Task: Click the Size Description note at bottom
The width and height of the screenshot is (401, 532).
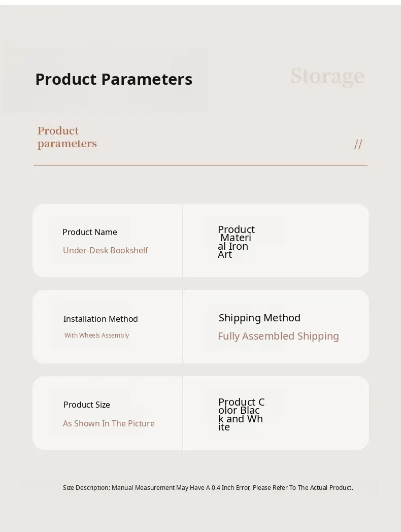Action: point(208,487)
